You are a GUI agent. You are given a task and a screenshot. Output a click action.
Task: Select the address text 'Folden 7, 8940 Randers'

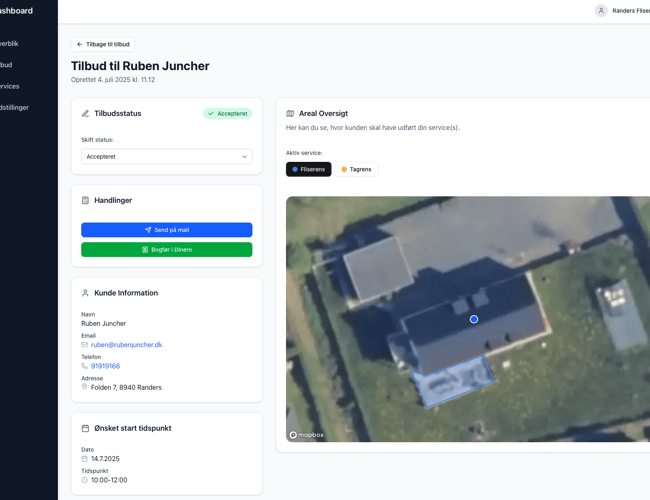click(126, 388)
